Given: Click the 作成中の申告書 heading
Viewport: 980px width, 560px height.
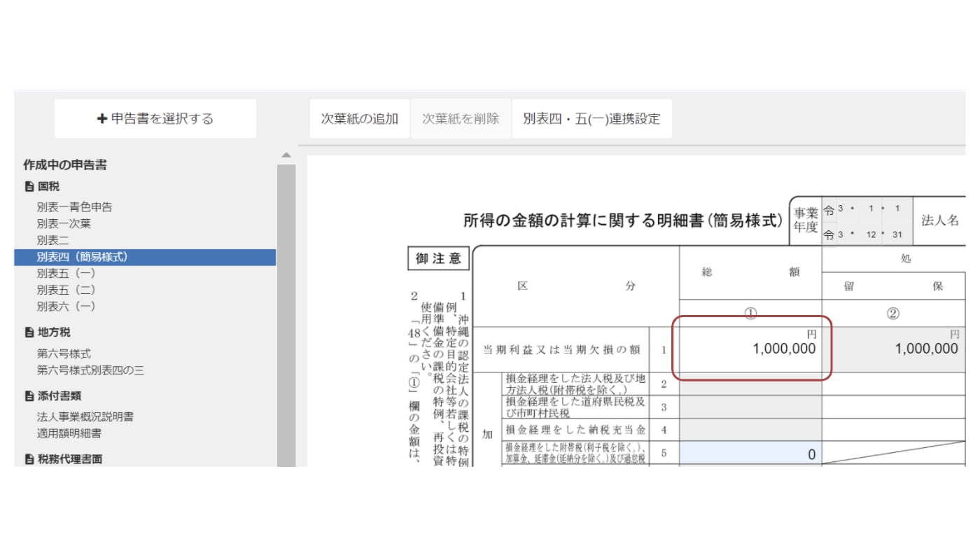Looking at the screenshot, I should (x=65, y=165).
